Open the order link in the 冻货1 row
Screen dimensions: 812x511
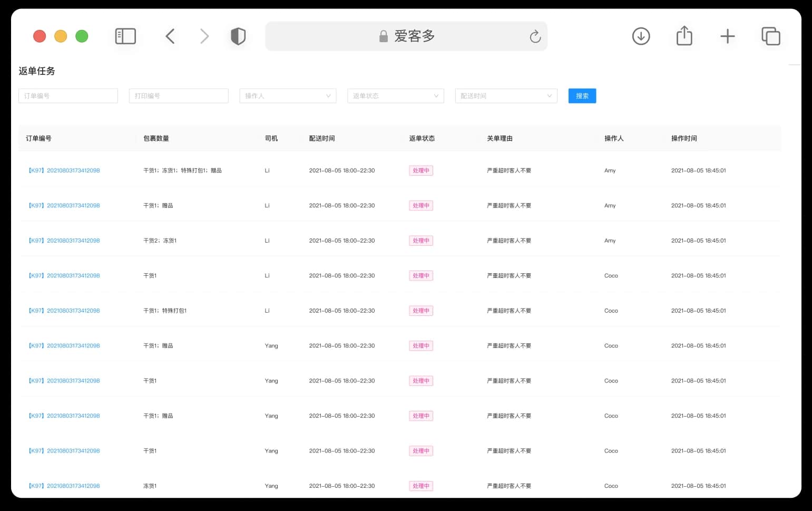tap(64, 486)
